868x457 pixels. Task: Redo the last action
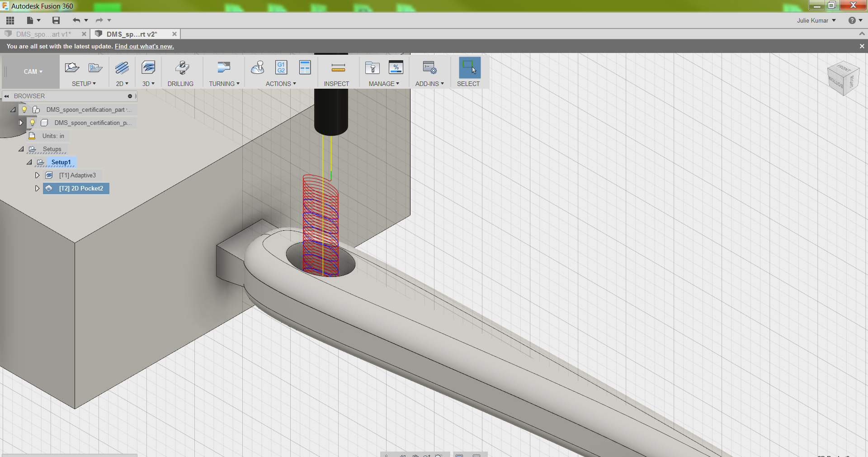pyautogui.click(x=99, y=20)
